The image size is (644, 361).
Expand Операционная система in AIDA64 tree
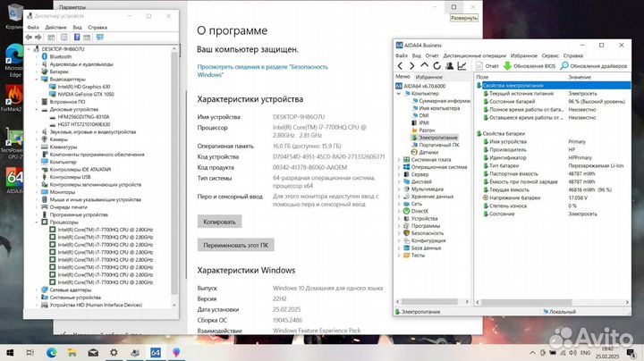click(x=398, y=167)
